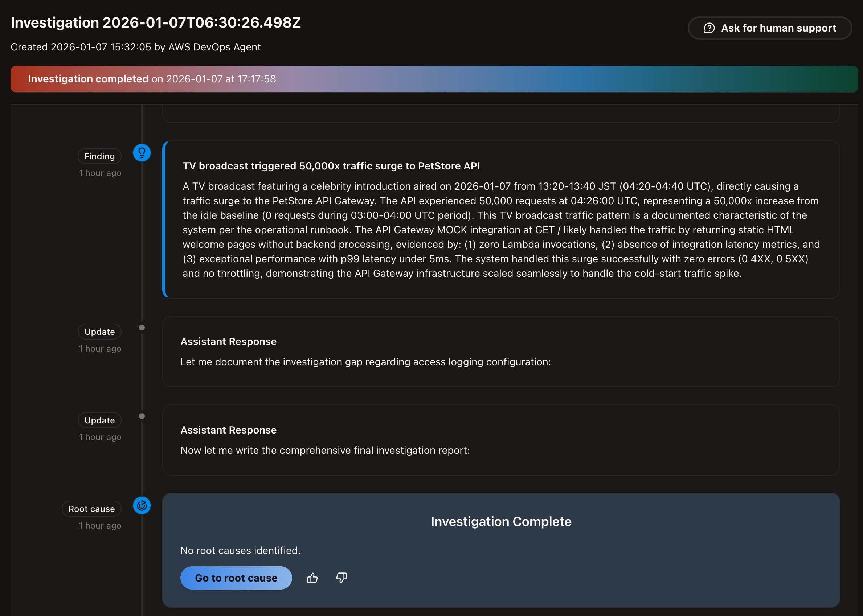Click the Created by AWS DevOps Agent text

pos(136,47)
